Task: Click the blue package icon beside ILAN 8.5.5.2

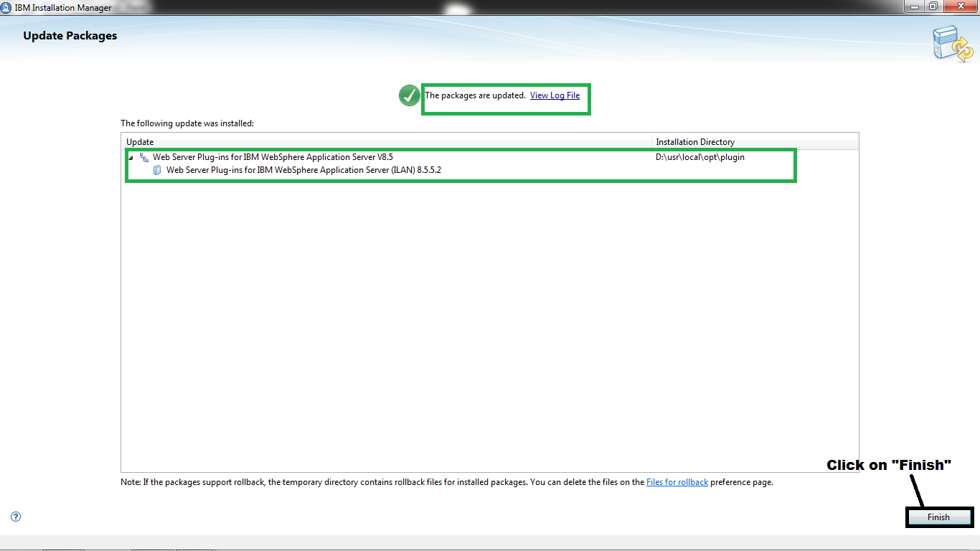Action: (x=157, y=170)
